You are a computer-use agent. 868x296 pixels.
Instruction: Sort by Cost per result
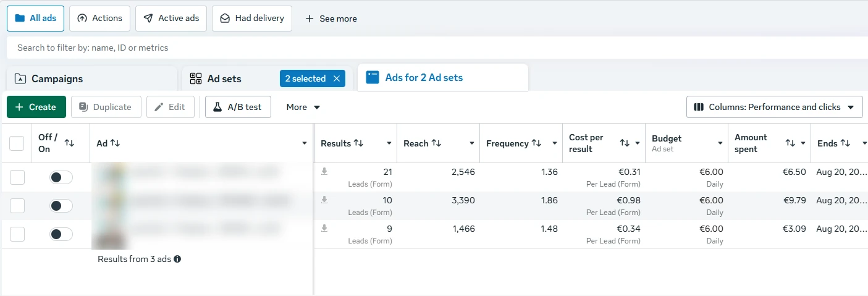click(x=625, y=143)
